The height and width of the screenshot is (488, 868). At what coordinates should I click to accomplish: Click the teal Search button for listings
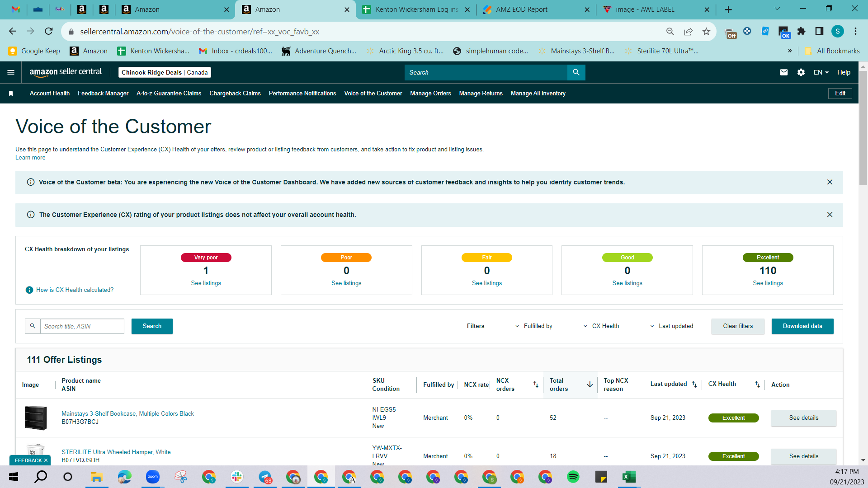(152, 326)
